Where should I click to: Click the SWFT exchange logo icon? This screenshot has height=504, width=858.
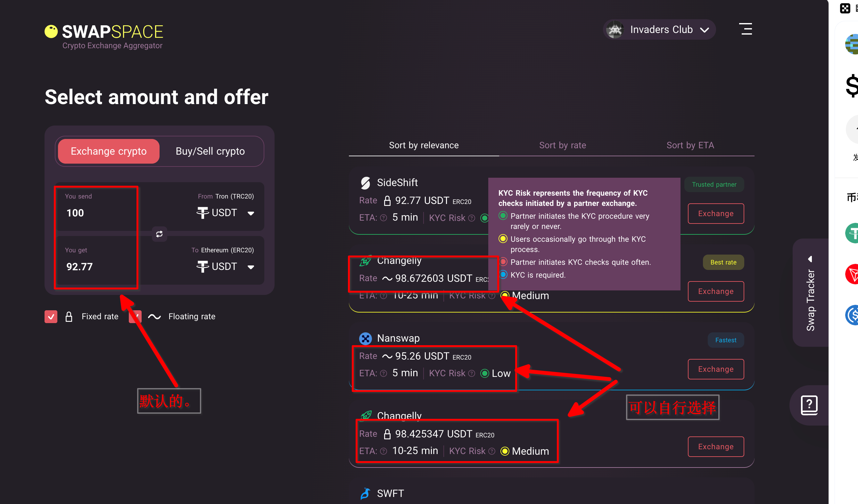click(365, 493)
